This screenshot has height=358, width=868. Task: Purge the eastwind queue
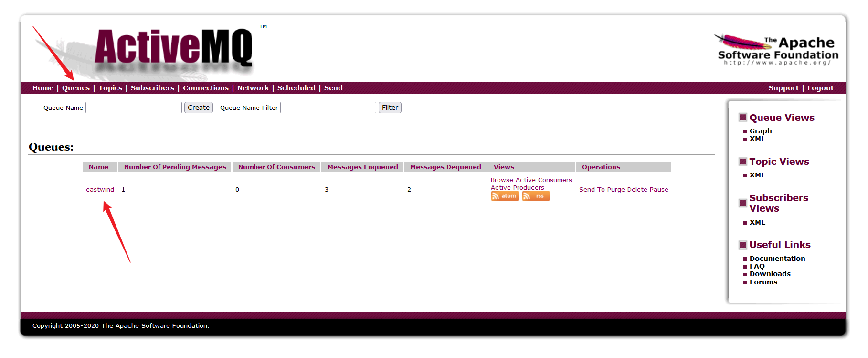point(616,190)
